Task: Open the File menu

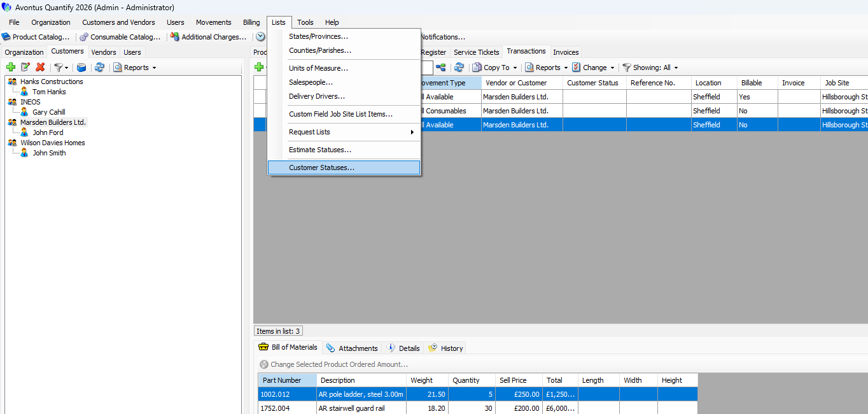Action: coord(14,22)
